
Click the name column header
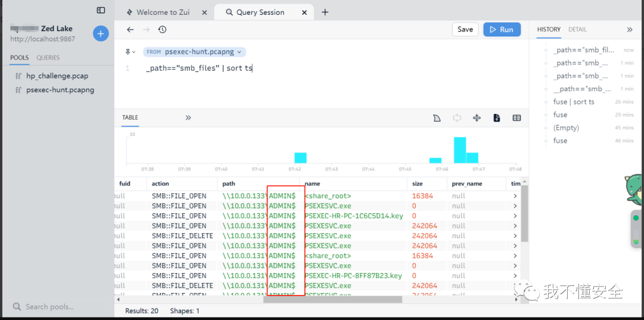click(312, 184)
